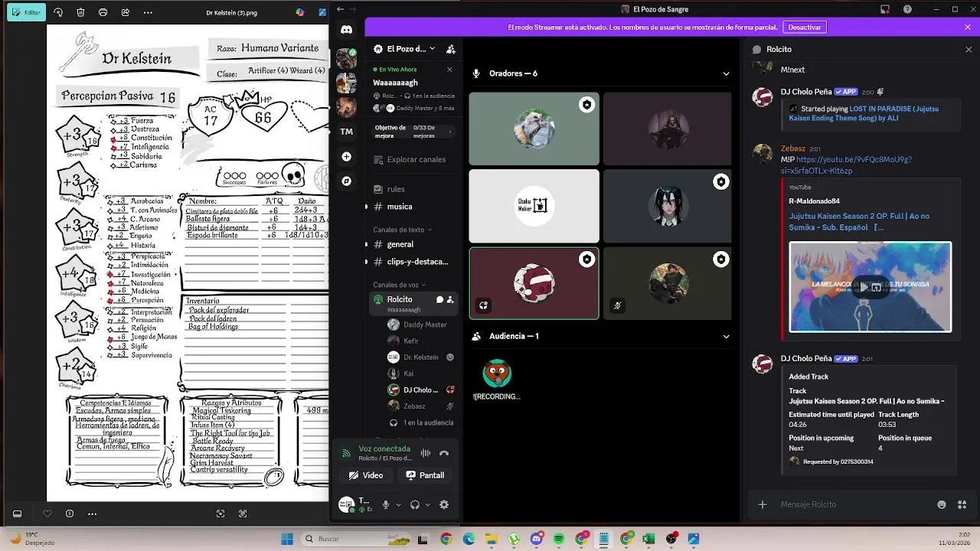Add a server plus icon
Screen dimensions: 980x551
coord(346,156)
